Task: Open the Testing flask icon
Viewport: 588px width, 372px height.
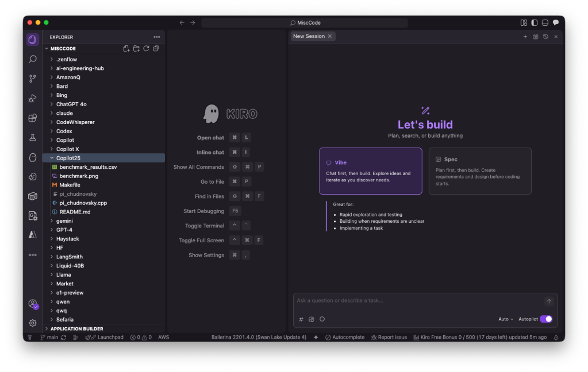Action: (33, 137)
